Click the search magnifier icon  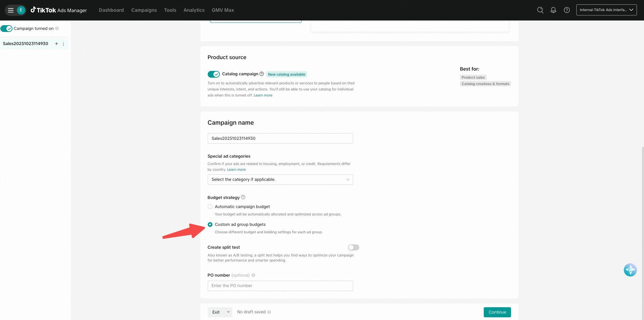[540, 10]
